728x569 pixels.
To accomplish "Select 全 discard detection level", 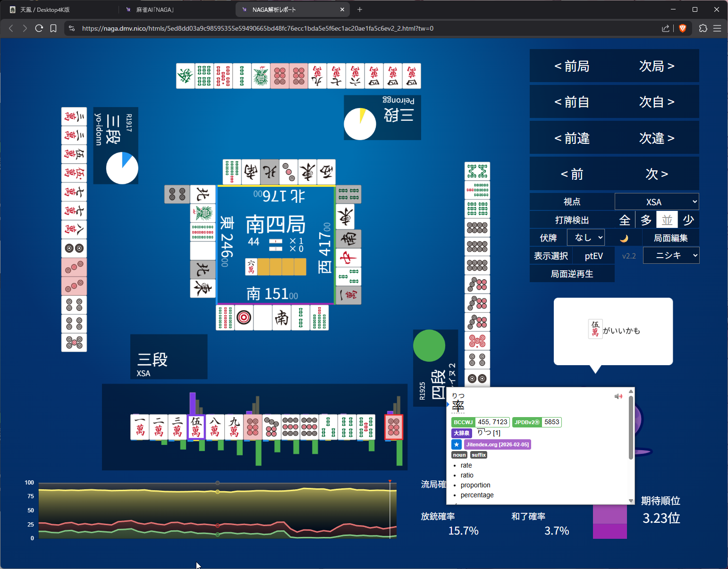I will pyautogui.click(x=625, y=220).
